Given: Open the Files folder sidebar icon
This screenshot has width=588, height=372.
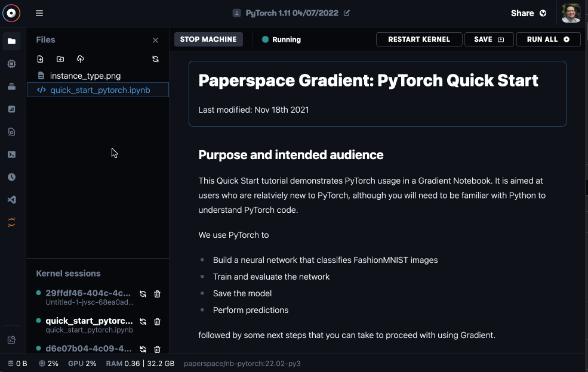Looking at the screenshot, I should 11,41.
